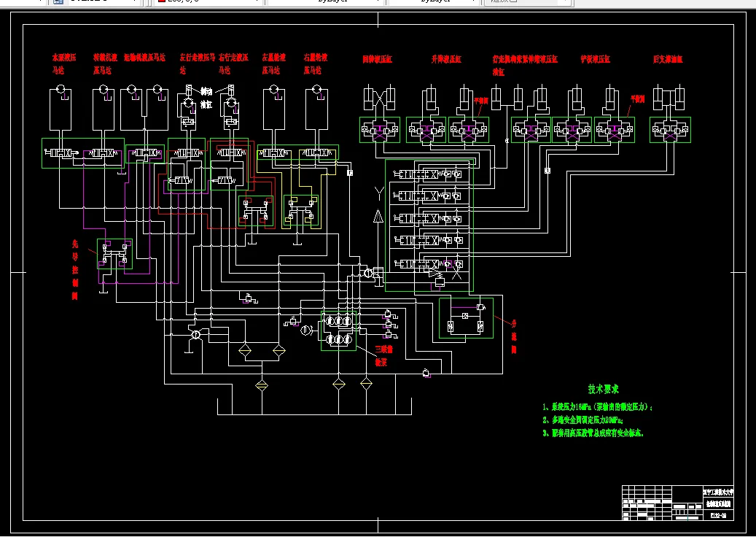This screenshot has height=537, width=756.
Task: Select the green-boxed flow divider valve block
Action: [x=467, y=318]
